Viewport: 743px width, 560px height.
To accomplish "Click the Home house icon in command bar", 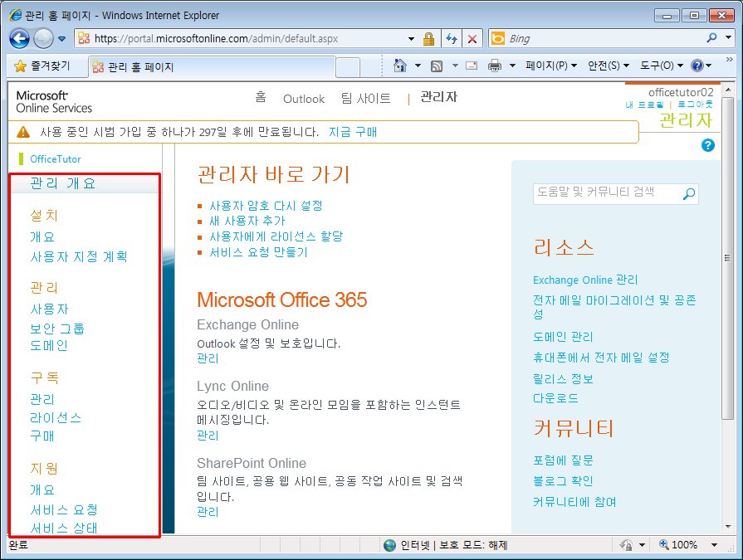I will click(400, 66).
